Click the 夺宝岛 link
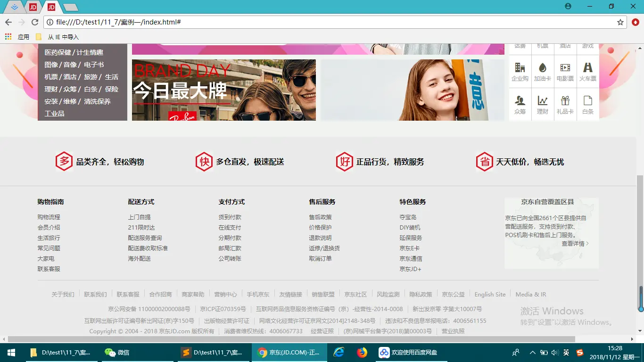Viewport: 644px width, 362px height. (408, 217)
